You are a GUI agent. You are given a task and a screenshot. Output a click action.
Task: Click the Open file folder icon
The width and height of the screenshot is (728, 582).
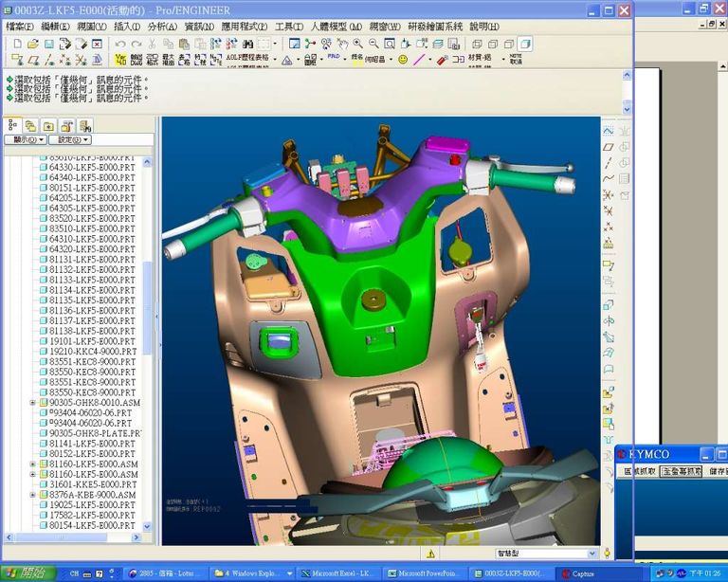pyautogui.click(x=33, y=44)
